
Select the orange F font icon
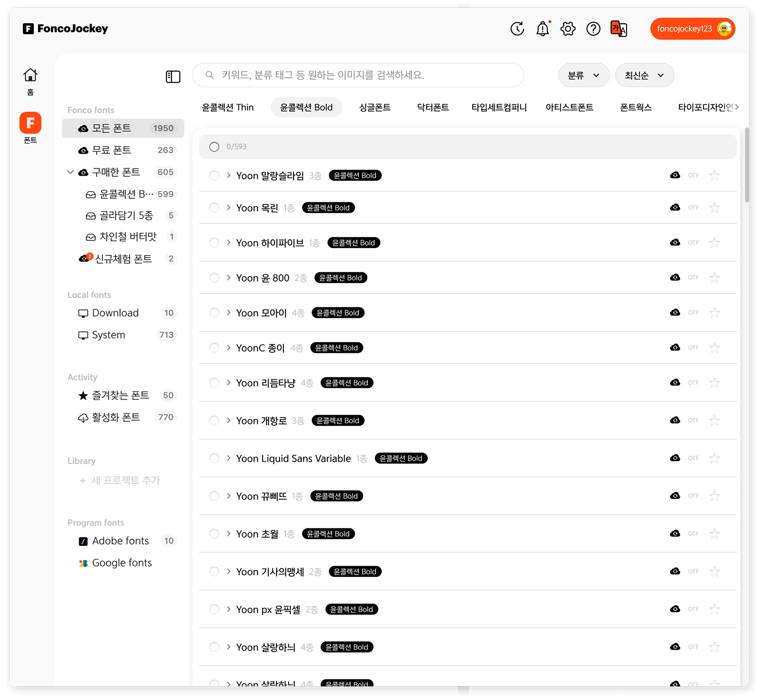(30, 123)
